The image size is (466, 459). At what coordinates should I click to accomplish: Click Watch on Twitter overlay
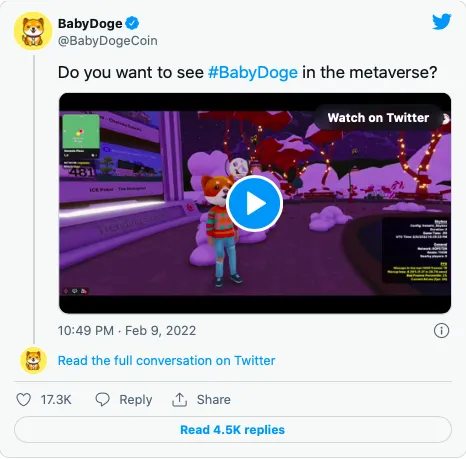(x=378, y=118)
